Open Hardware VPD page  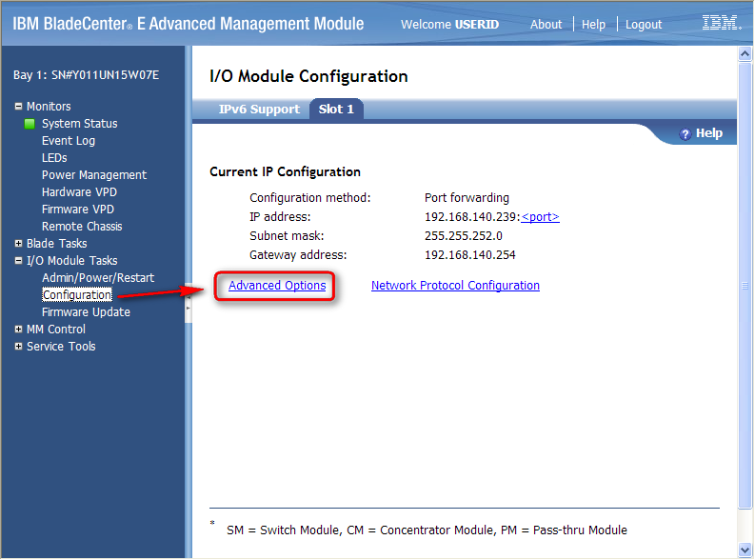click(x=79, y=192)
